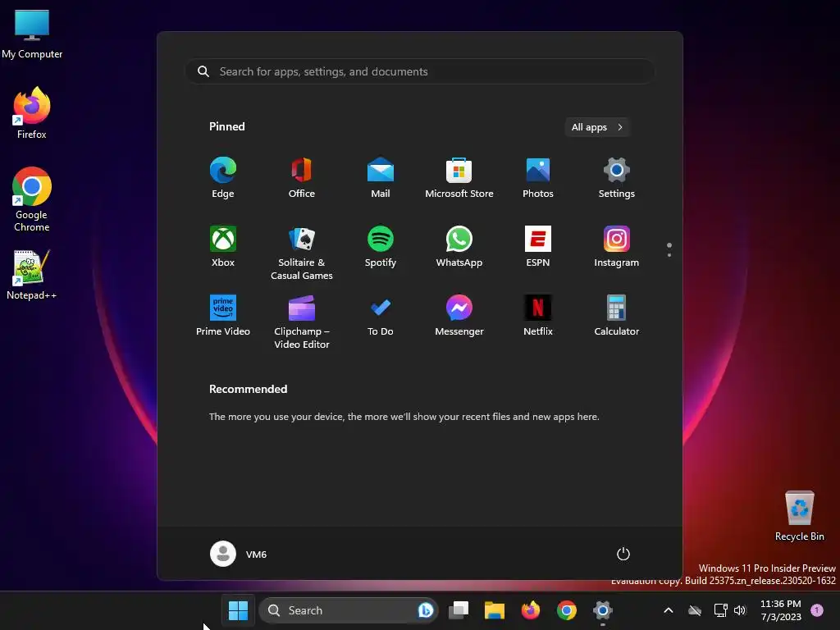
Task: Open File Explorer from taskbar
Action: (x=495, y=610)
